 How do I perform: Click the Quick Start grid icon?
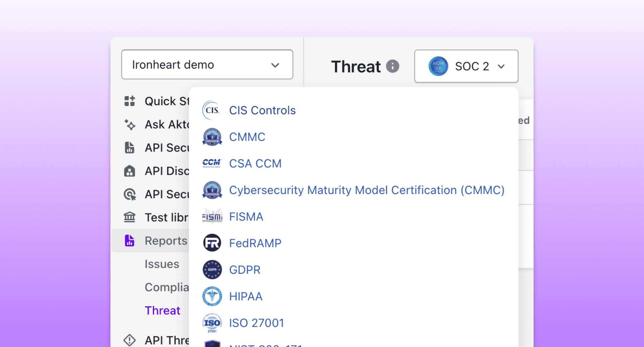point(129,101)
